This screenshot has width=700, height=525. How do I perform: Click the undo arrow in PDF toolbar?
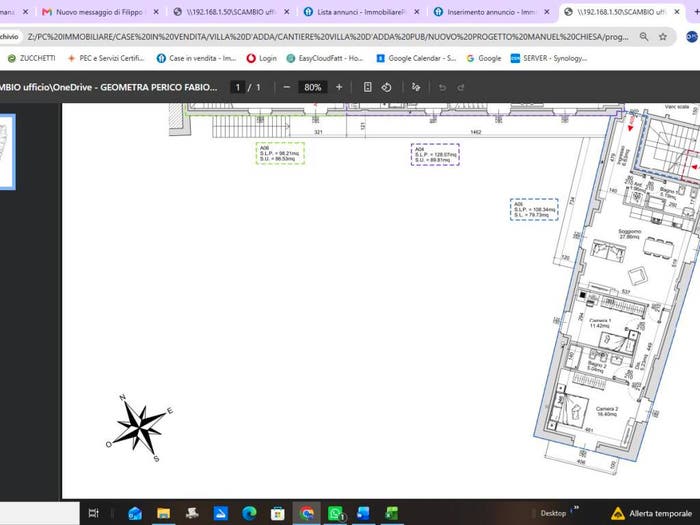click(x=442, y=88)
